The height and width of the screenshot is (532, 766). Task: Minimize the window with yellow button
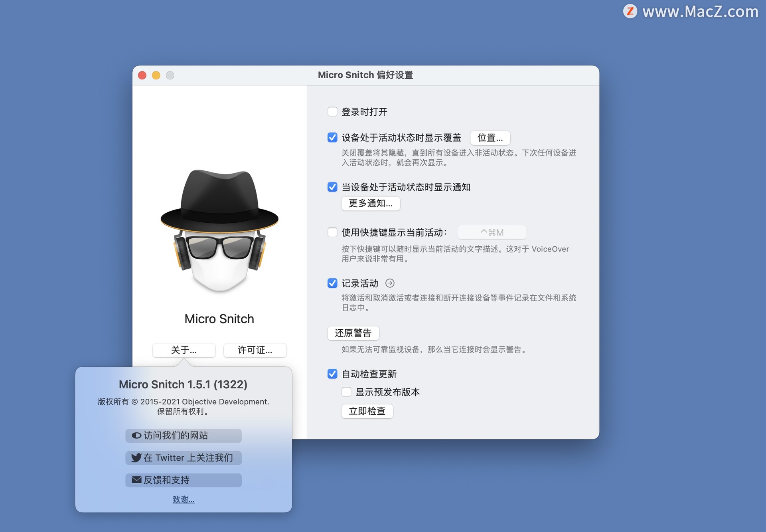(156, 75)
